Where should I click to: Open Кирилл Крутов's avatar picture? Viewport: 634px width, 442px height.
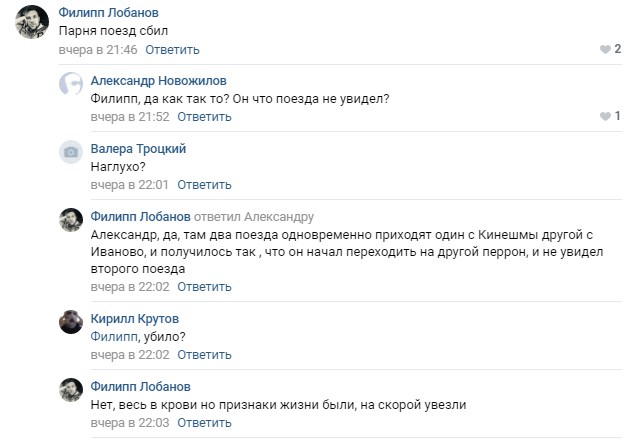(x=71, y=322)
